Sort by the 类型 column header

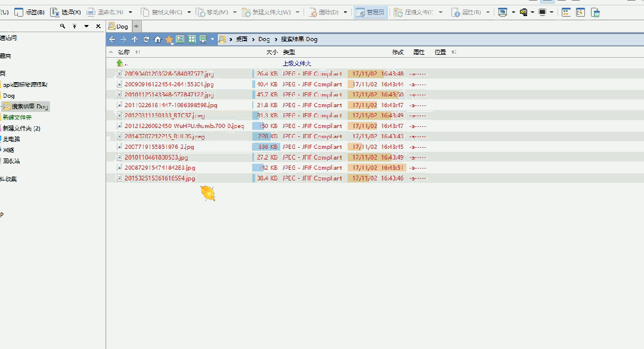[x=289, y=52]
